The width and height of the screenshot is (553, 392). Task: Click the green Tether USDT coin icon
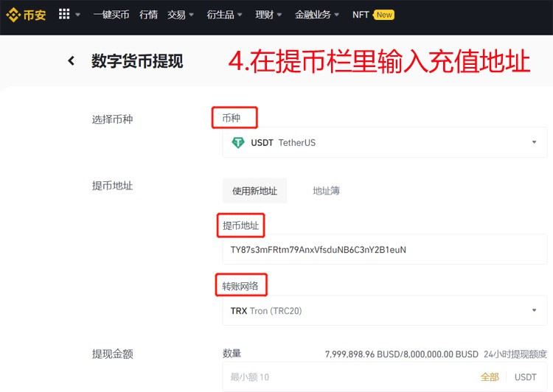238,142
